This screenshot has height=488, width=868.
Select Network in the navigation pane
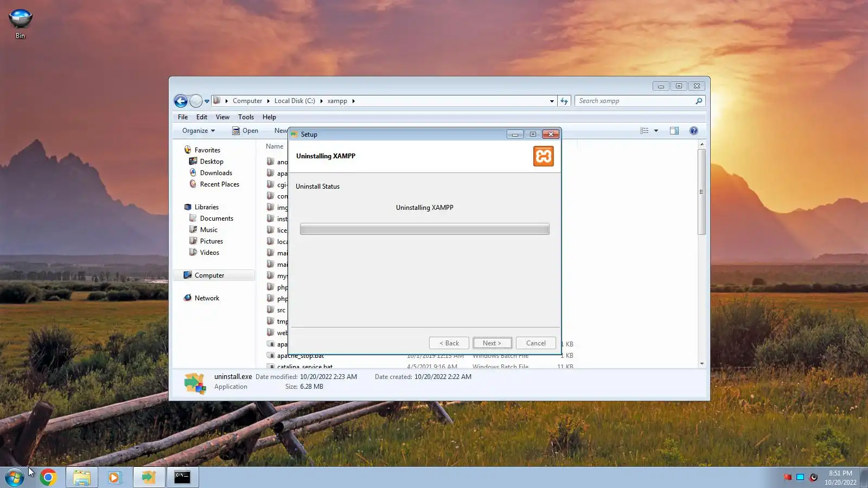click(207, 298)
